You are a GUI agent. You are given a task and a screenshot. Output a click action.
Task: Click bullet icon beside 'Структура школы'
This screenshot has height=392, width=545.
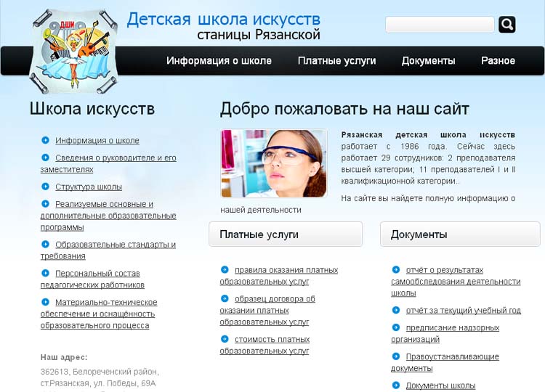46,187
